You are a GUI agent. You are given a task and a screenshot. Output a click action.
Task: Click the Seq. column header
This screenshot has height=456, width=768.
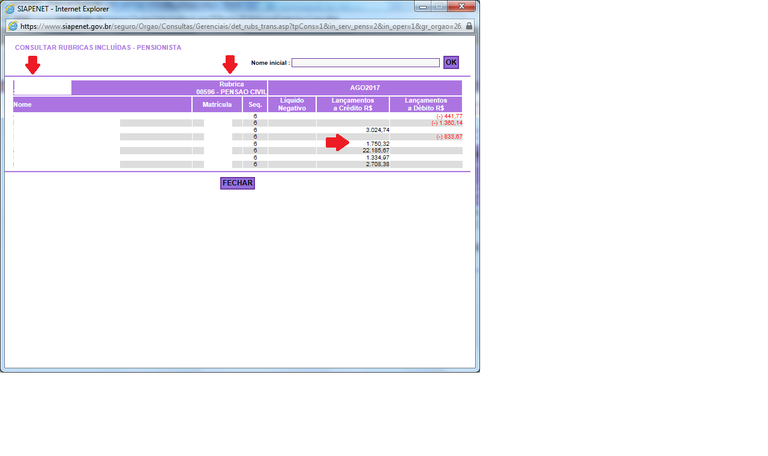coord(255,104)
